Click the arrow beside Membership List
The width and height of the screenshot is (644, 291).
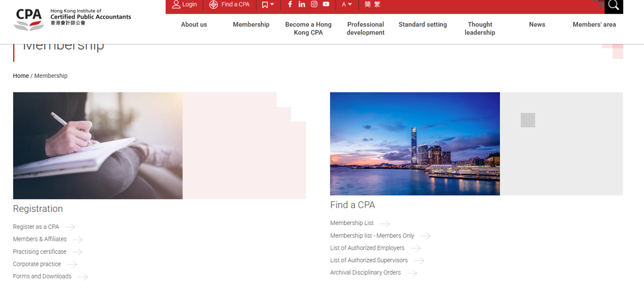(384, 224)
